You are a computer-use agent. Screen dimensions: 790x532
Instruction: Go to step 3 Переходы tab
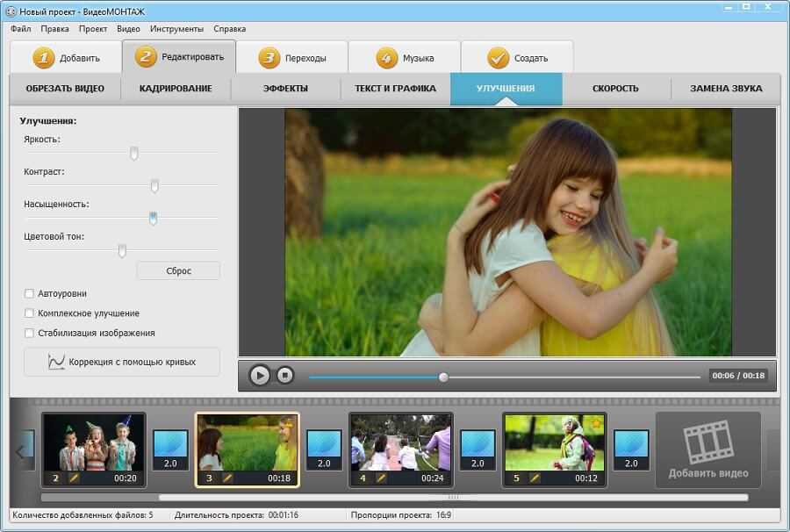pos(292,58)
